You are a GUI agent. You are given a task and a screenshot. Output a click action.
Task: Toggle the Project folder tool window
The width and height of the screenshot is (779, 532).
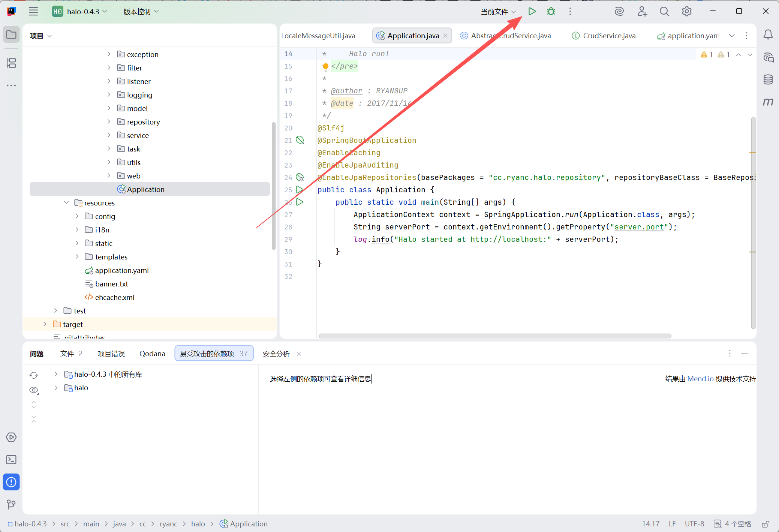[x=11, y=35]
